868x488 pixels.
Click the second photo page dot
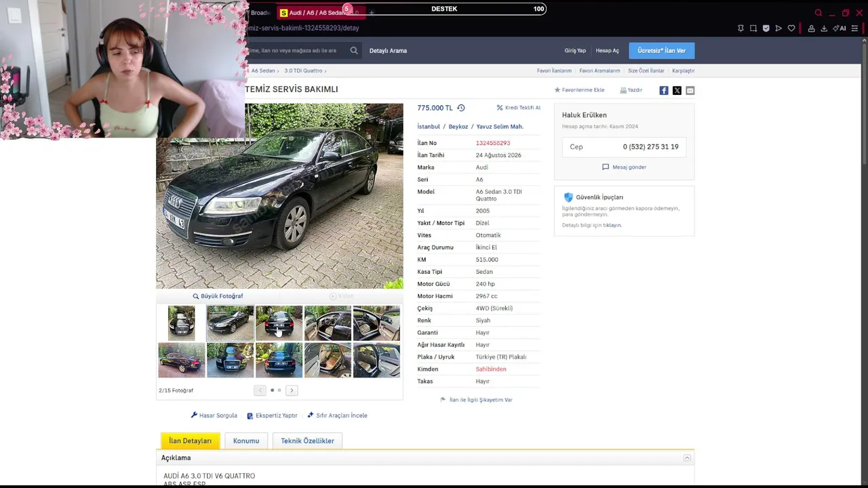(279, 390)
